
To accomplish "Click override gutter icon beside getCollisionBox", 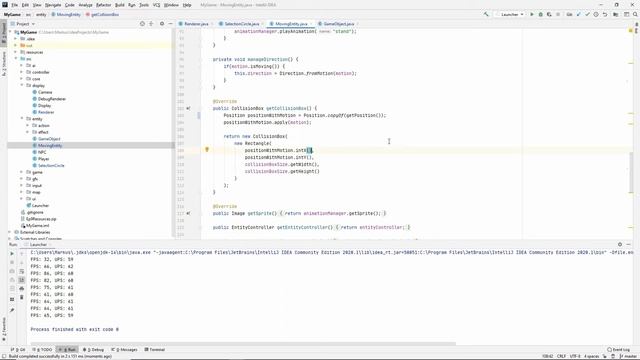I will (188, 108).
